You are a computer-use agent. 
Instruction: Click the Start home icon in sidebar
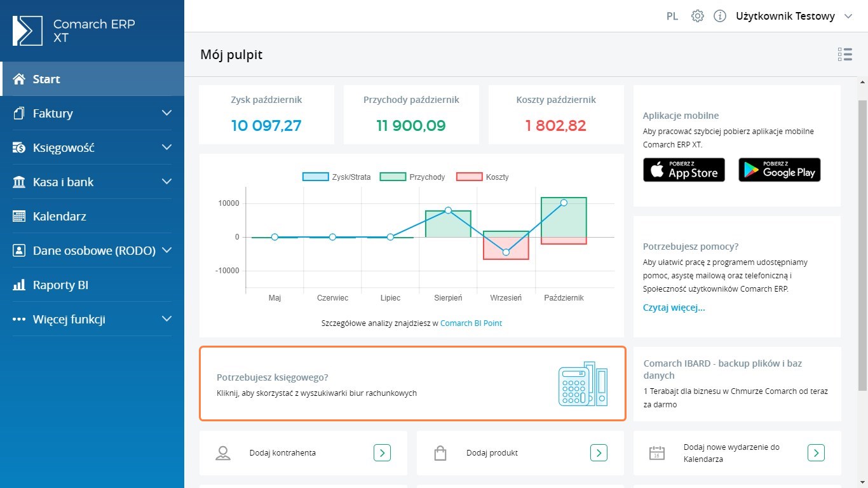point(19,79)
